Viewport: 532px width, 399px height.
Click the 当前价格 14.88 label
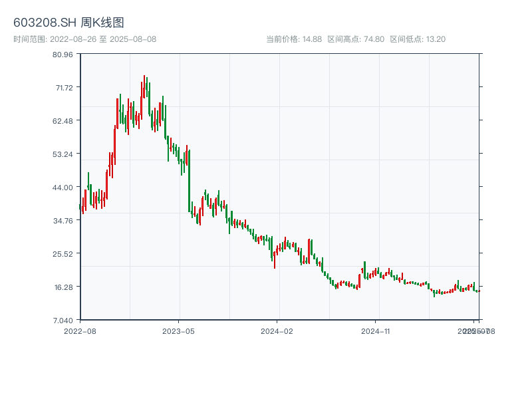[293, 39]
